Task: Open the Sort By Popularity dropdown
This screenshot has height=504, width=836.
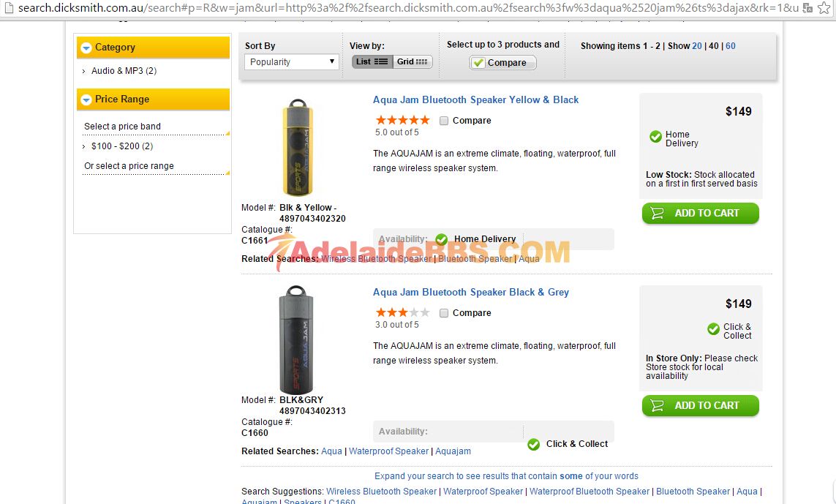Action: click(x=291, y=62)
